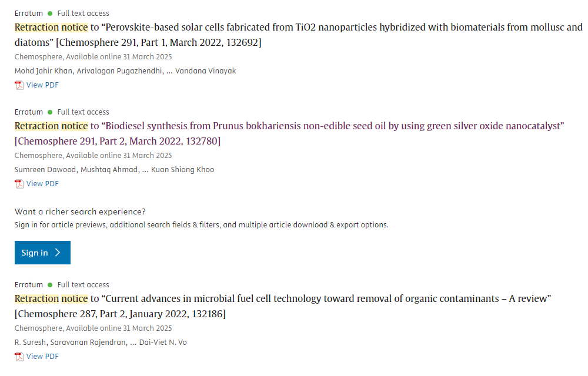Click green access dot on Biodiesel result
The width and height of the screenshot is (588, 376).
tap(50, 112)
